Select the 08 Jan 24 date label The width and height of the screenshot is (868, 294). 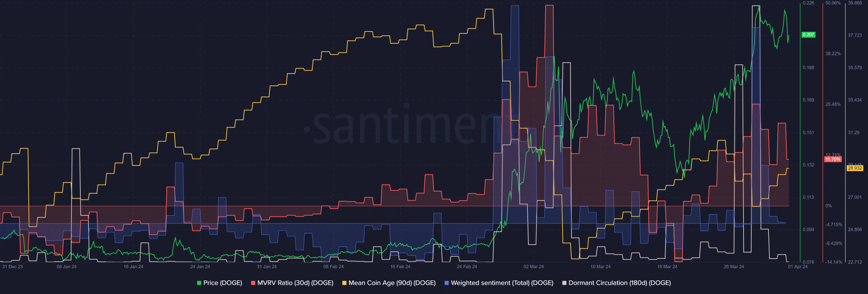(x=66, y=267)
